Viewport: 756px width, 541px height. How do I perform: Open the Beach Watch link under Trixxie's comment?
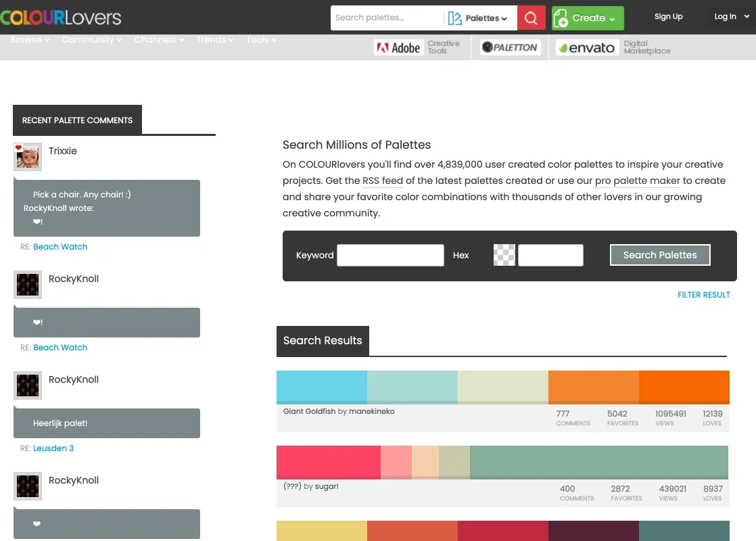(x=60, y=247)
